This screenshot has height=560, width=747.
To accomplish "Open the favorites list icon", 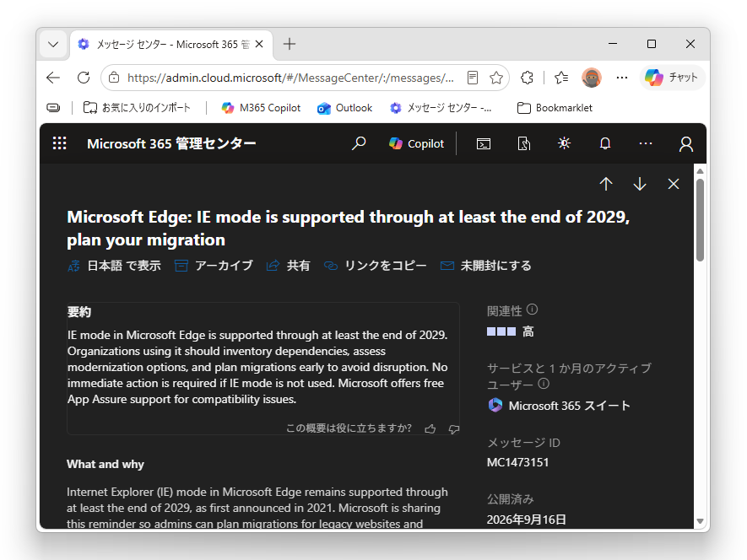I will [x=561, y=78].
